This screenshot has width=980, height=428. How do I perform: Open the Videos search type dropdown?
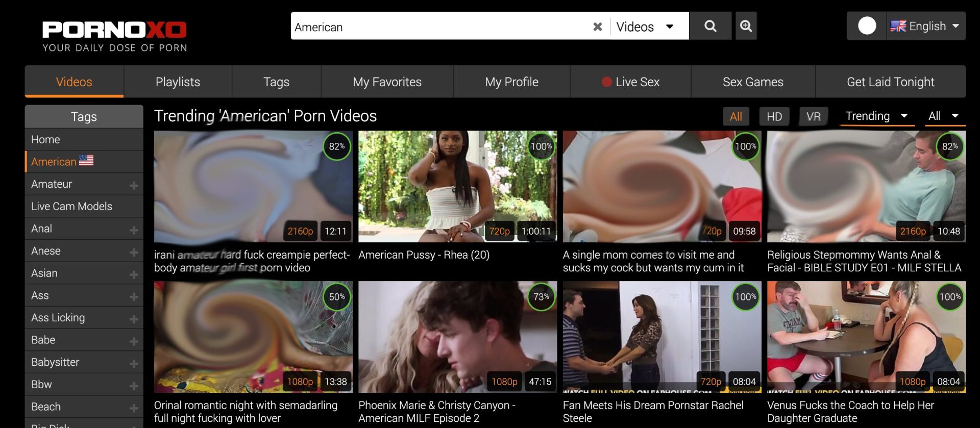click(645, 27)
